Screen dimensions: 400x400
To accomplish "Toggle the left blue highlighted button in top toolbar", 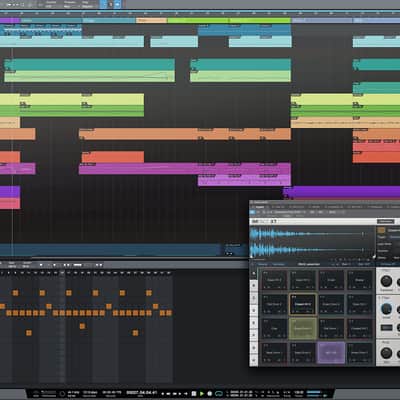I will [103, 4].
